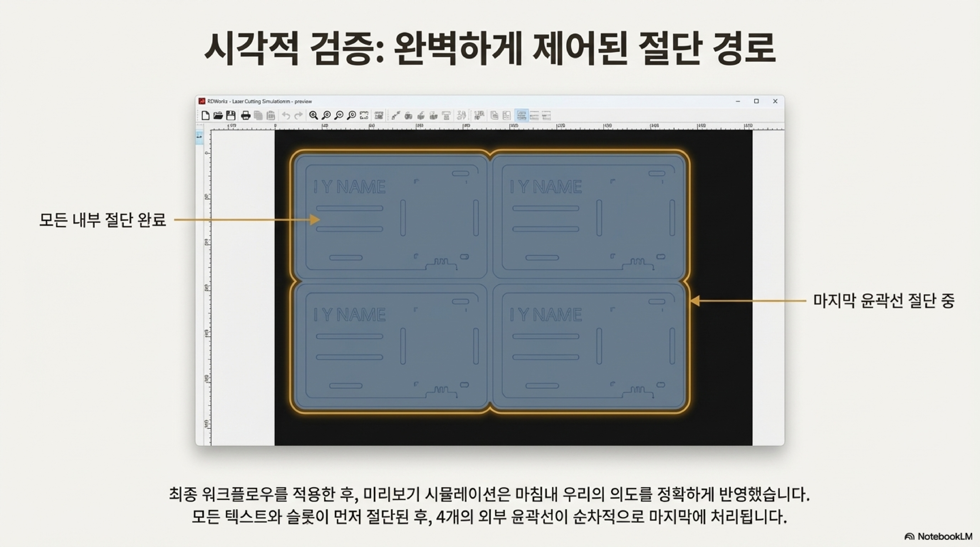Click the vertical slot in top-right plate center
This screenshot has height=547, width=980.
click(x=599, y=218)
